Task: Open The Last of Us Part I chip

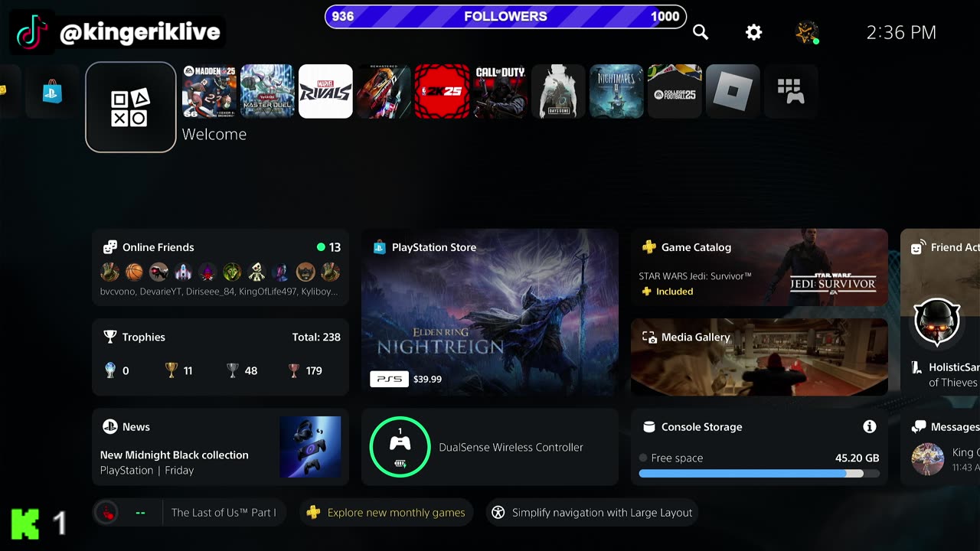Action: pyautogui.click(x=189, y=513)
